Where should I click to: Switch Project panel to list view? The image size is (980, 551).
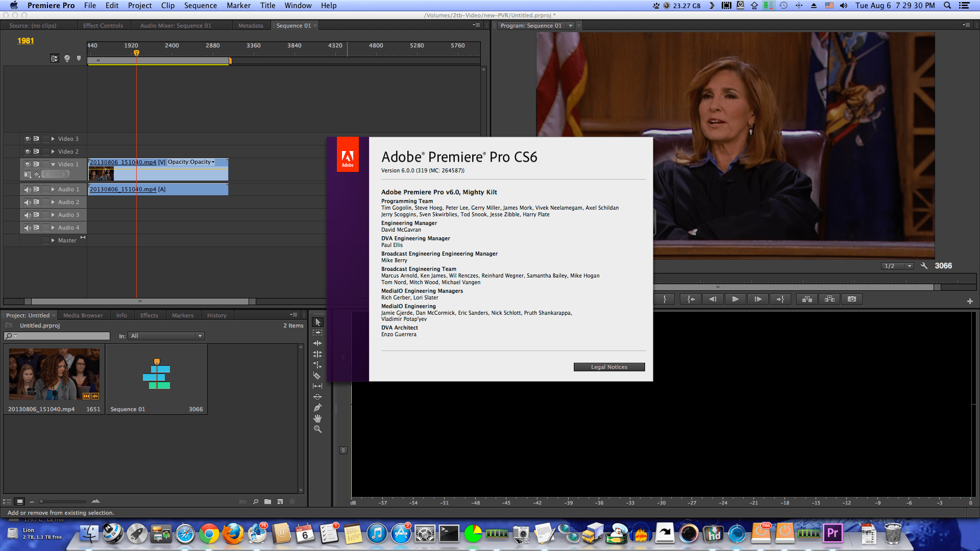tap(7, 502)
